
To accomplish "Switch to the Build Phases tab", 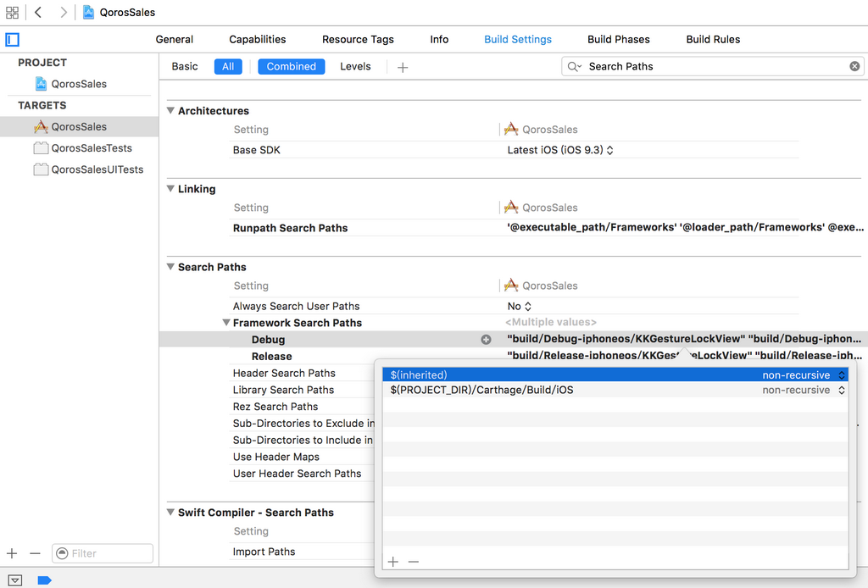I will click(618, 39).
